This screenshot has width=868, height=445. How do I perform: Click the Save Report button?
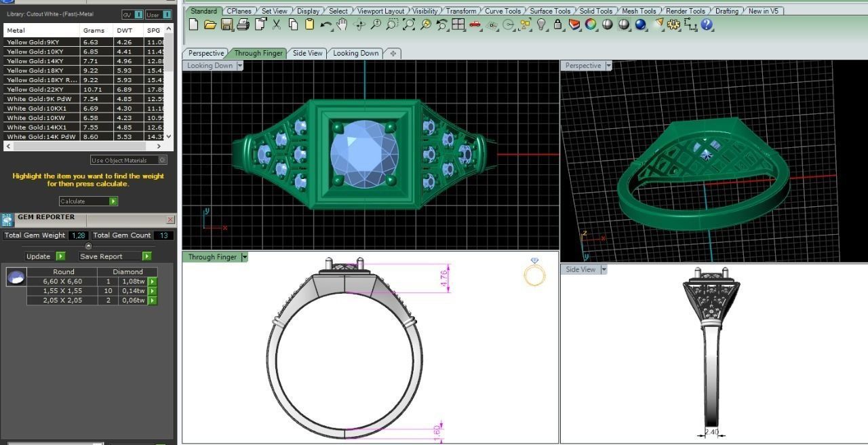[115, 256]
